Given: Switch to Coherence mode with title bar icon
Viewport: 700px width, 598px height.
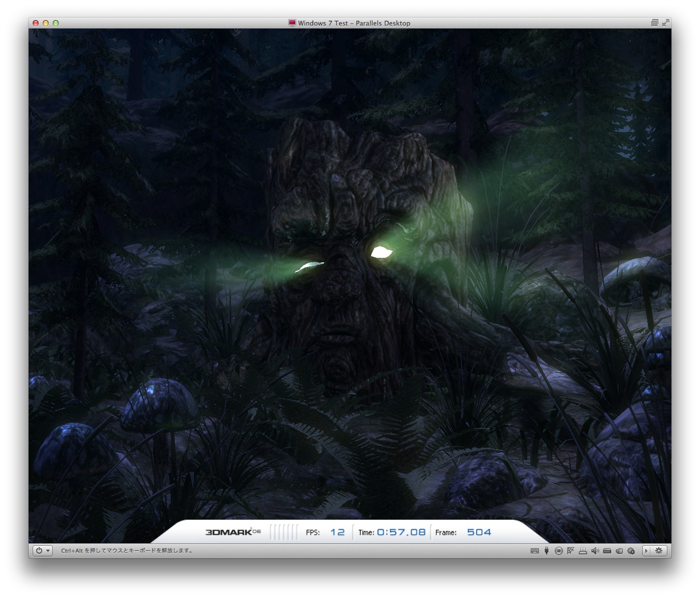Looking at the screenshot, I should tap(654, 23).
